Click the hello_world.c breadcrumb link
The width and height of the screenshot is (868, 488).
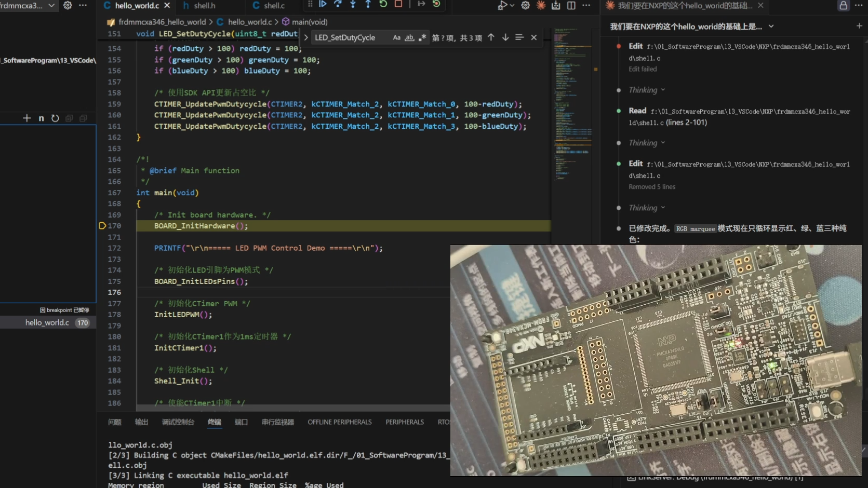click(249, 22)
